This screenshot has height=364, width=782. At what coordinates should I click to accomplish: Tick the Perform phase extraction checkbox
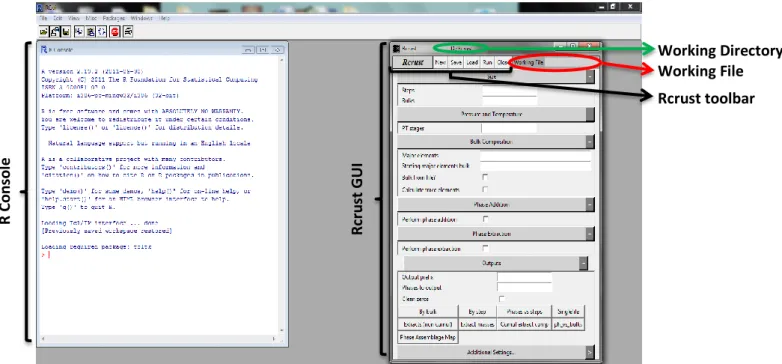coord(485,248)
